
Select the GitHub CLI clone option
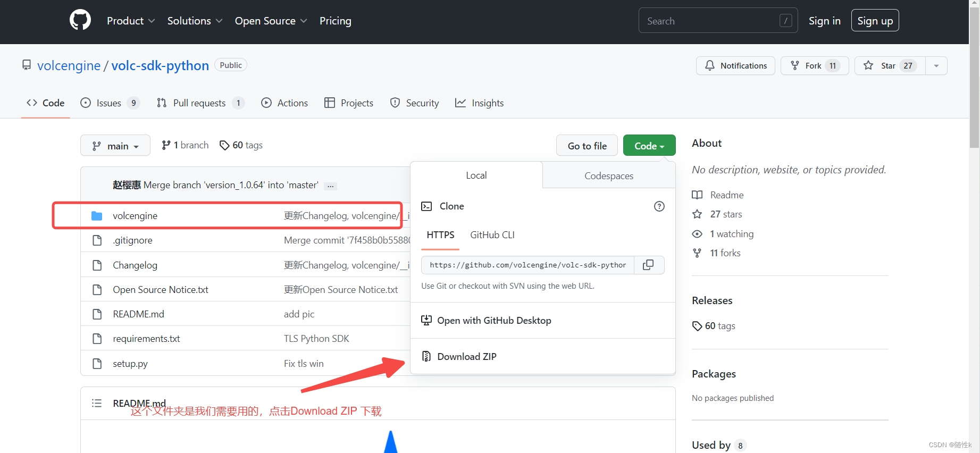[492, 235]
